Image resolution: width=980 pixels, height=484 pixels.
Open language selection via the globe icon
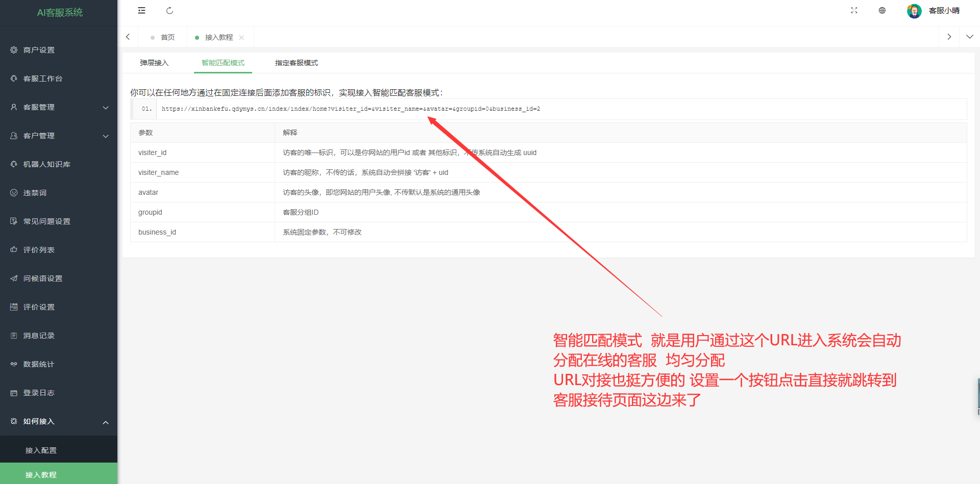[882, 11]
